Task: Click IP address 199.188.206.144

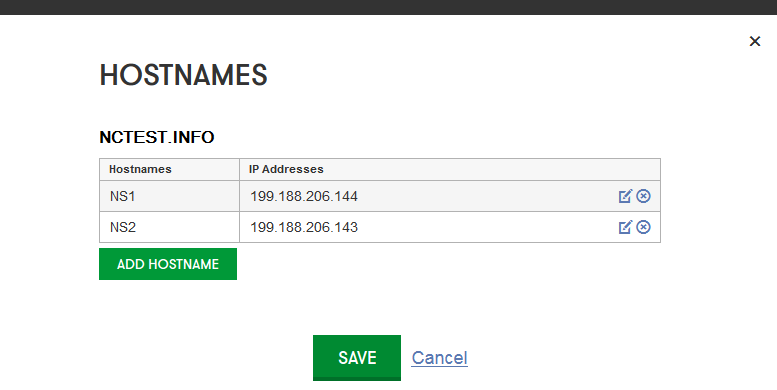Action: (x=304, y=196)
